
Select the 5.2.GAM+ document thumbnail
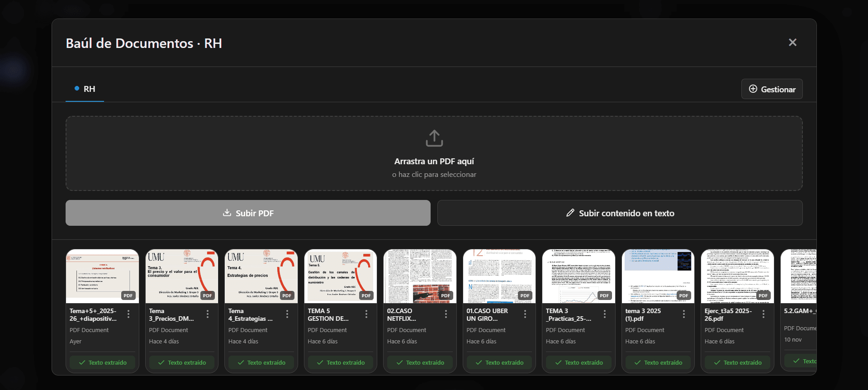[799, 276]
